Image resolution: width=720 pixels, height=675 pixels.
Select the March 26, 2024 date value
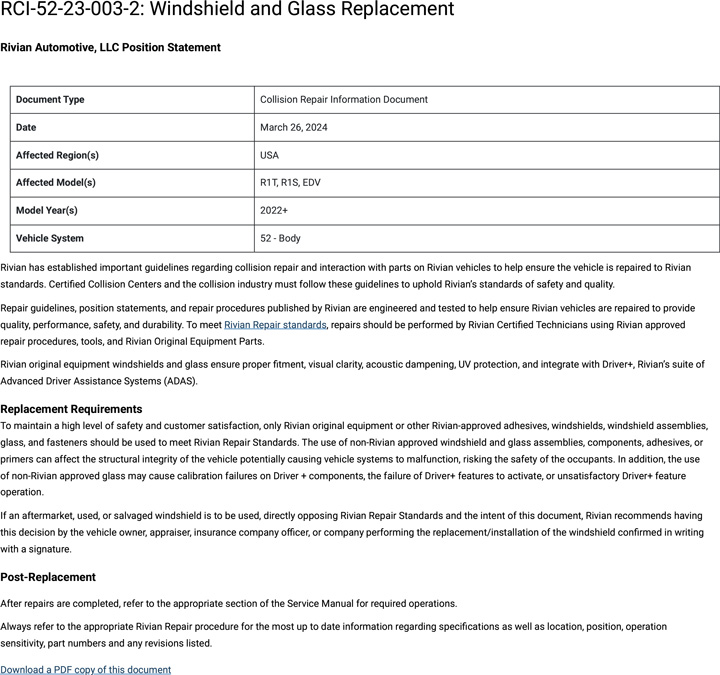293,128
